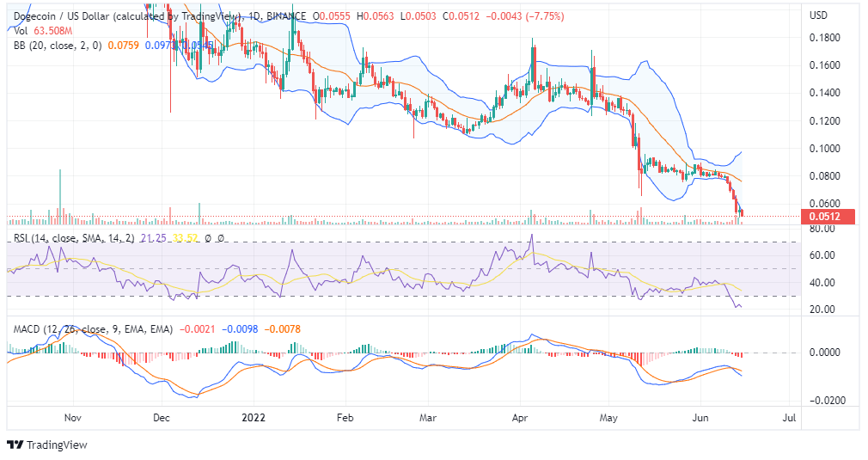Click May on the time axis
Image resolution: width=868 pixels, height=460 pixels.
pyautogui.click(x=608, y=417)
